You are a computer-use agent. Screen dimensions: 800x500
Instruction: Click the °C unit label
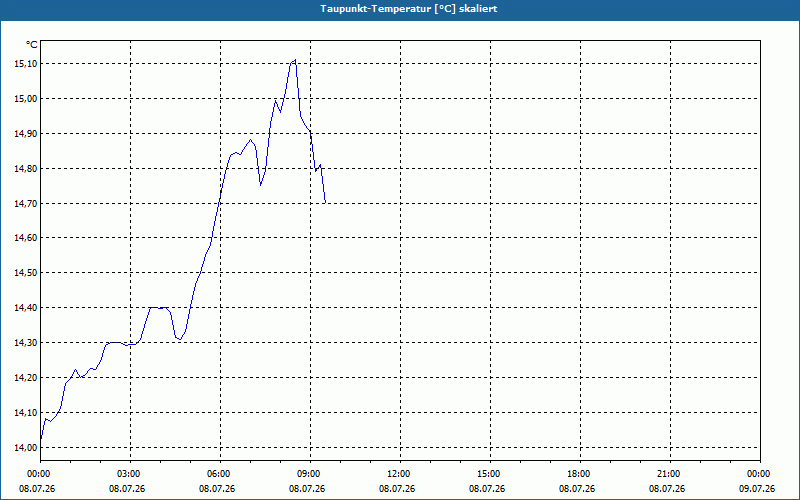(x=31, y=45)
